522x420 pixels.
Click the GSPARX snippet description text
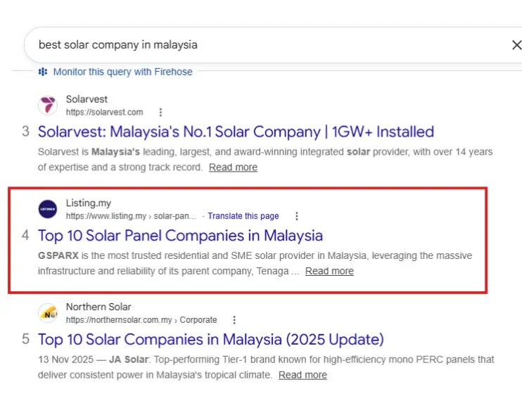coord(255,263)
